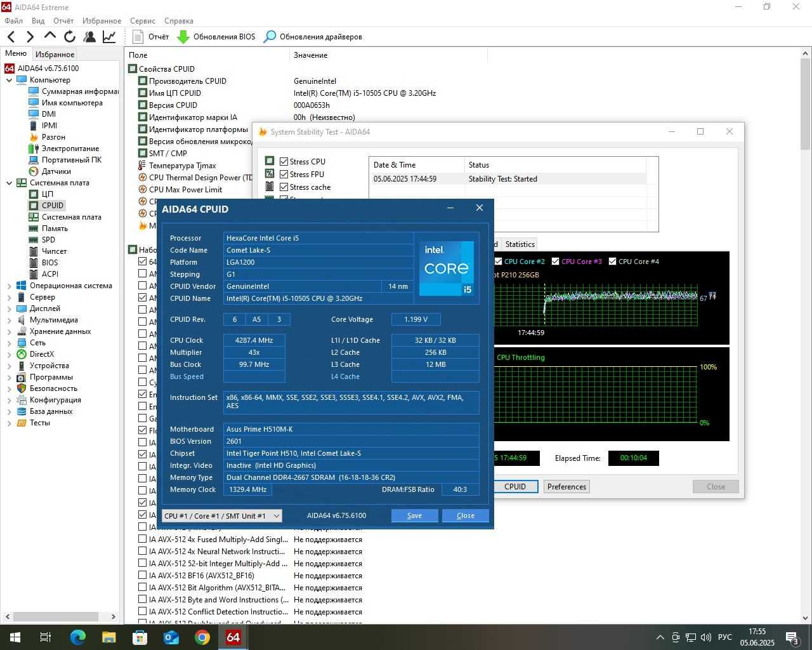
Task: Select SPD item in the tree
Action: tap(42, 240)
